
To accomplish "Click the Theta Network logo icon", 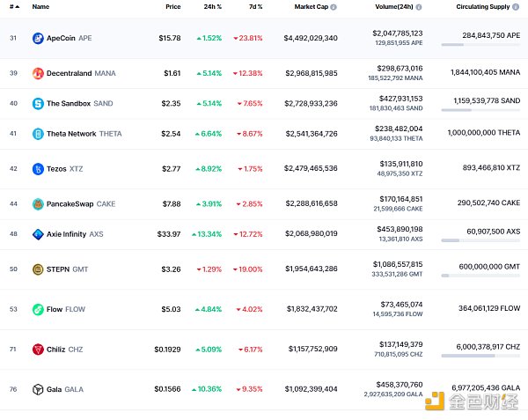I will 38,134.
